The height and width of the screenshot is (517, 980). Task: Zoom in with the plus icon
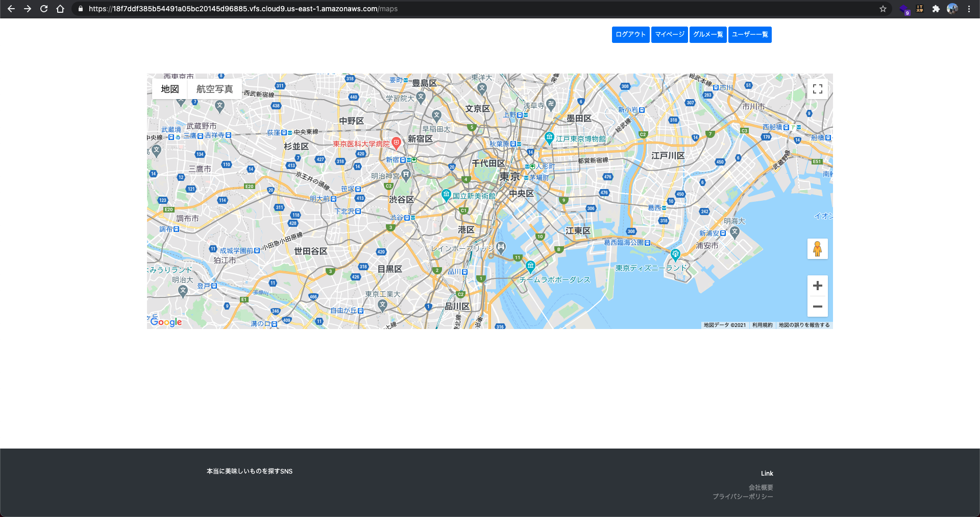(817, 286)
